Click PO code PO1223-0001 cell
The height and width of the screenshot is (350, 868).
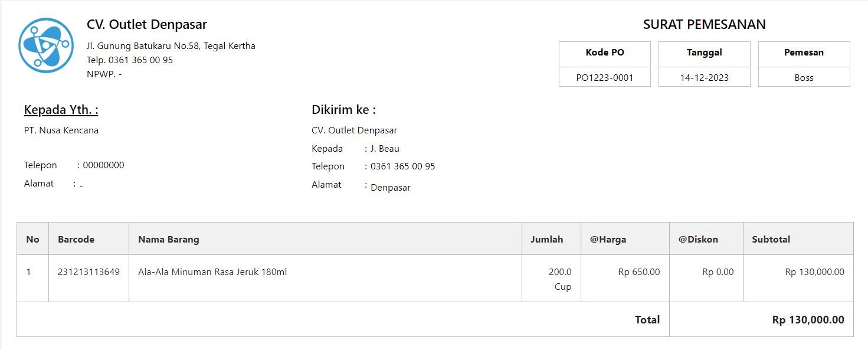(605, 77)
